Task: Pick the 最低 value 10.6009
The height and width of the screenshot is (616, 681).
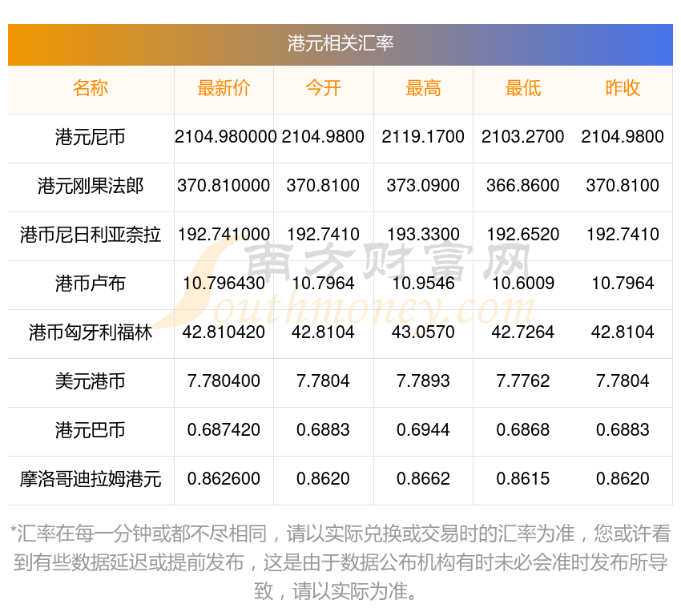Action: click(523, 284)
